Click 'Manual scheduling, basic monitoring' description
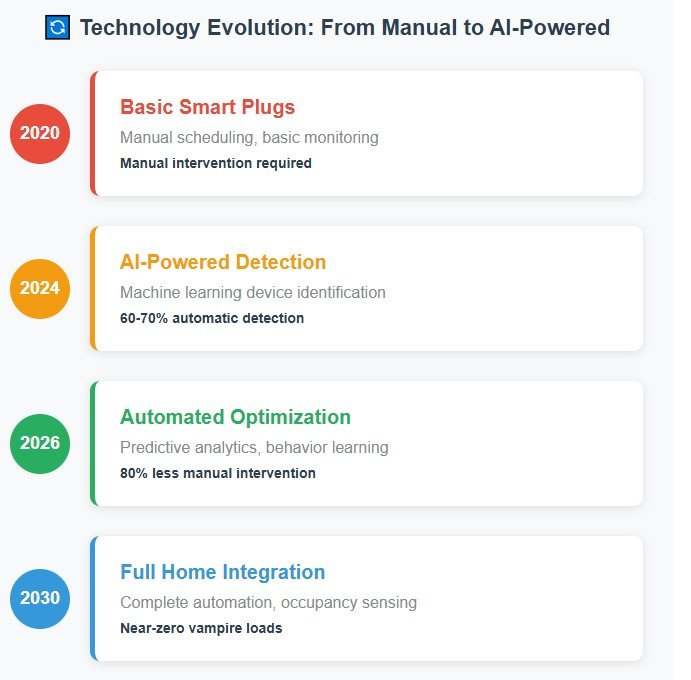Viewport: 691px width, 680px height. (249, 137)
